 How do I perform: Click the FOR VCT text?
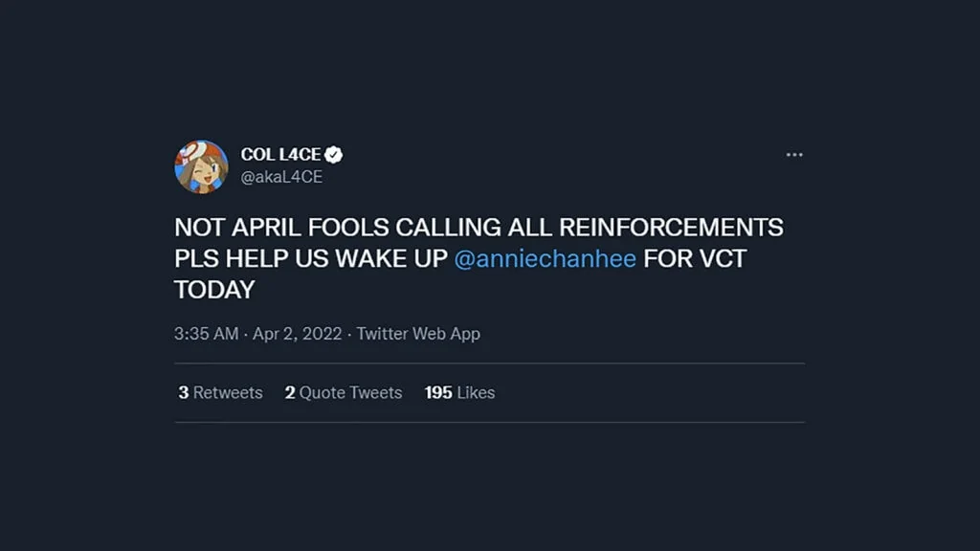pos(695,258)
